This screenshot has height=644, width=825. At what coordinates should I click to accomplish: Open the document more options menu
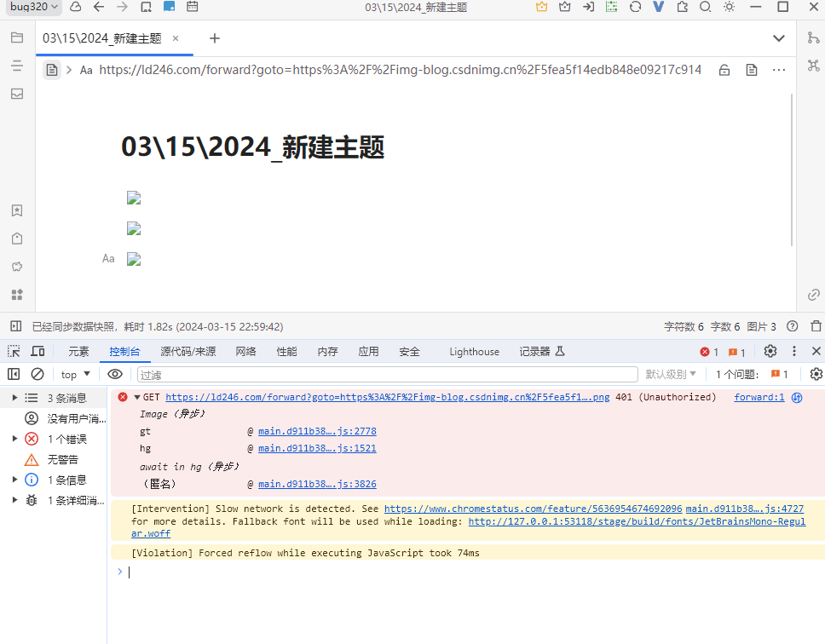[779, 70]
